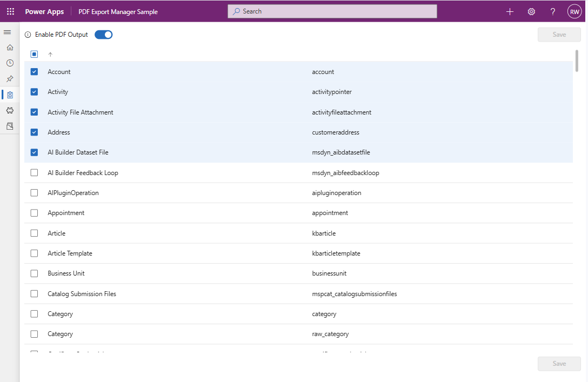The height and width of the screenshot is (382, 588).
Task: Click the activitypointer logical name
Action: coord(332,92)
